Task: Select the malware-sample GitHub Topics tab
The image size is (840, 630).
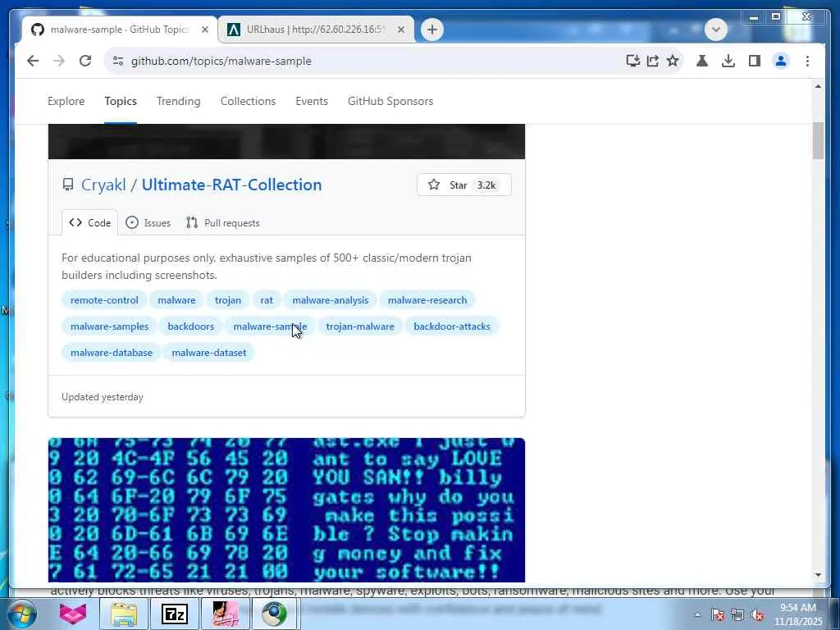Action: (120, 30)
